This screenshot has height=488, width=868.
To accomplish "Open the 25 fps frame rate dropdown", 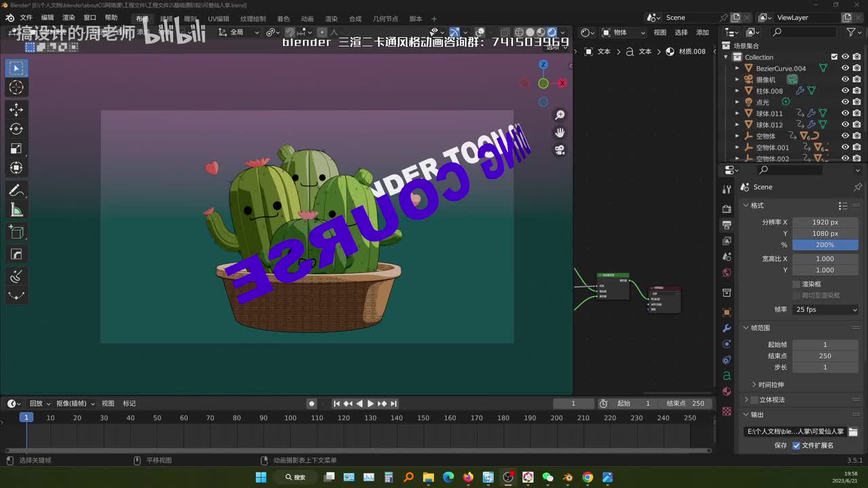I will pyautogui.click(x=825, y=310).
